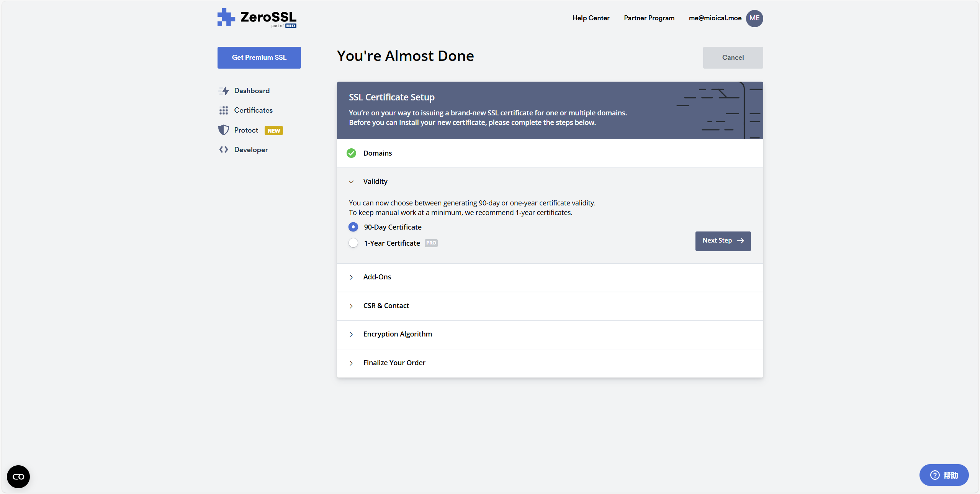Screen dimensions: 980x494
Task: Click the Certificates grid icon
Action: (x=224, y=110)
